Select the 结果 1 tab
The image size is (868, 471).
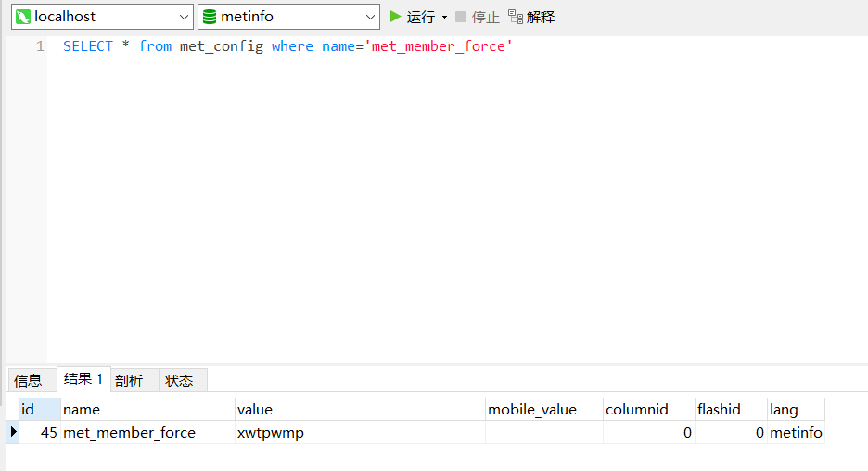click(83, 379)
